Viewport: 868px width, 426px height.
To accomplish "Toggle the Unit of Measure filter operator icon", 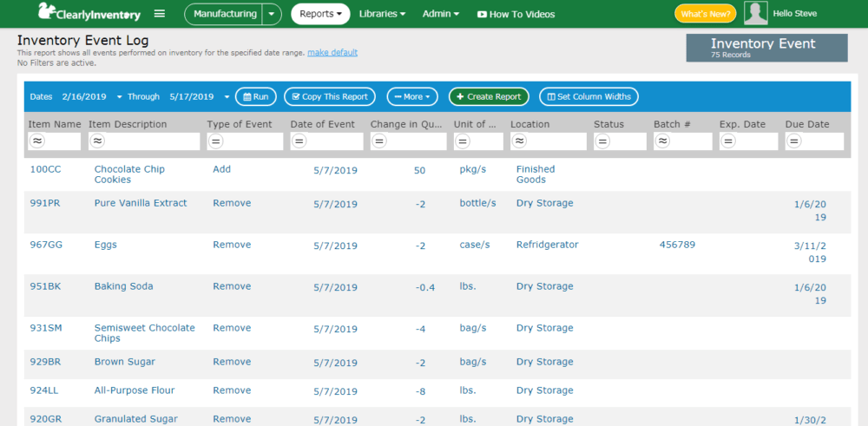I will tap(463, 141).
